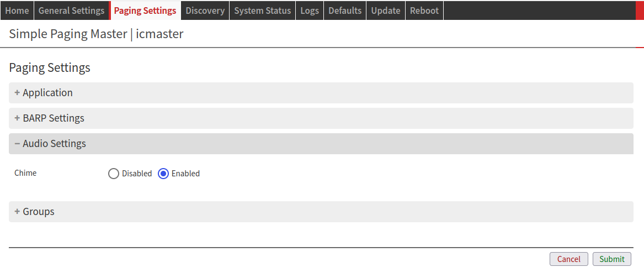Set Chime to Disabled
The image size is (644, 267).
(114, 174)
